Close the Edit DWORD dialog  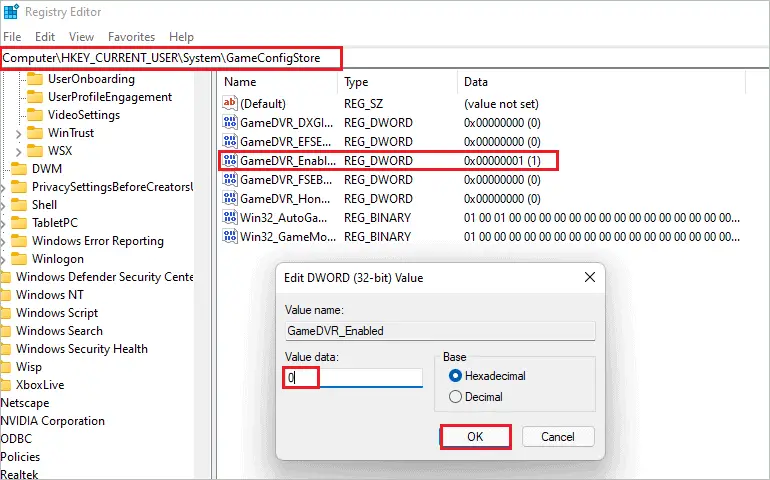pos(590,278)
